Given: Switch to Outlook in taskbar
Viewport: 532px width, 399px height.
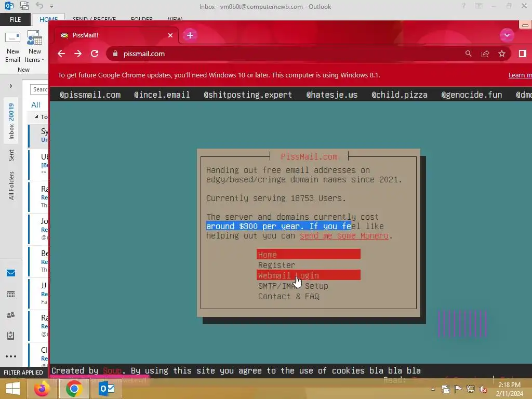Looking at the screenshot, I should (x=107, y=389).
